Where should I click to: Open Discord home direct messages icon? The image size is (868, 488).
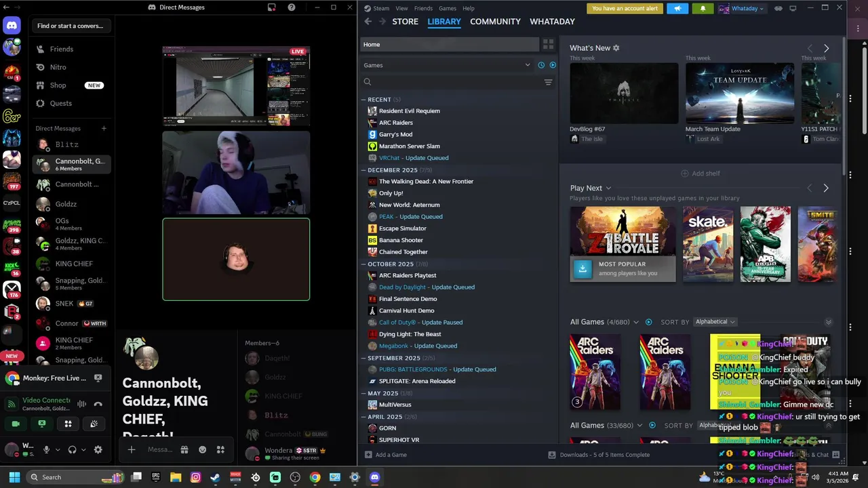(x=12, y=26)
